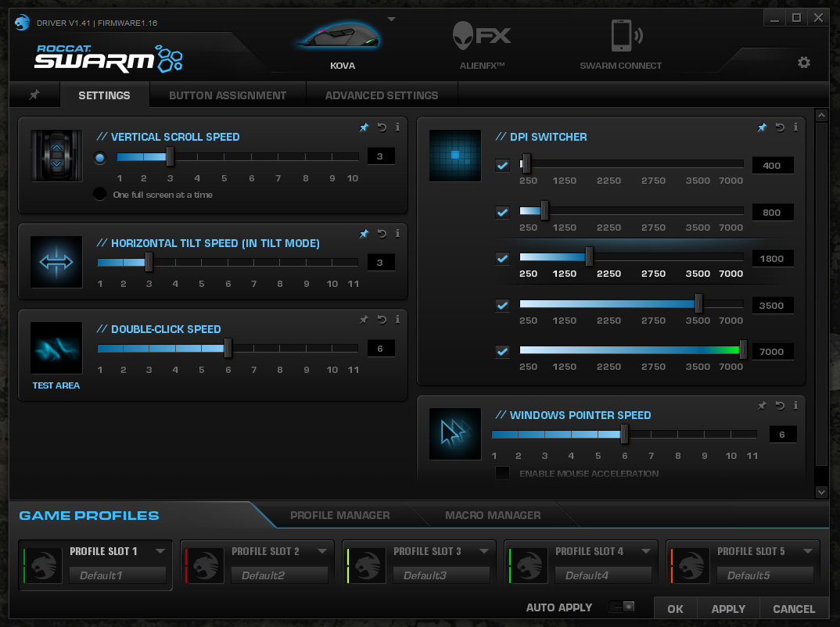Click the Profile Slot 1 Roccat icon
This screenshot has width=840, height=627.
click(43, 565)
